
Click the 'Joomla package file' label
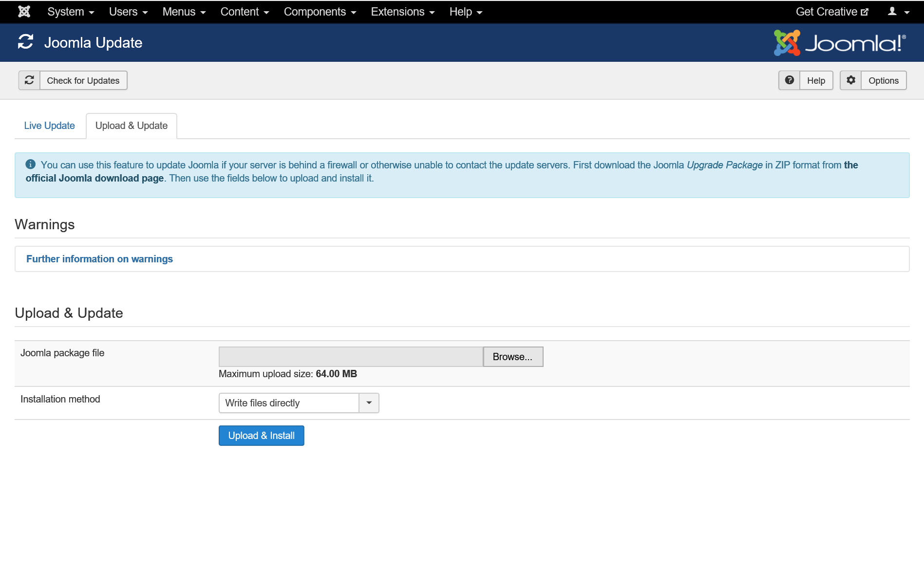[x=62, y=353]
